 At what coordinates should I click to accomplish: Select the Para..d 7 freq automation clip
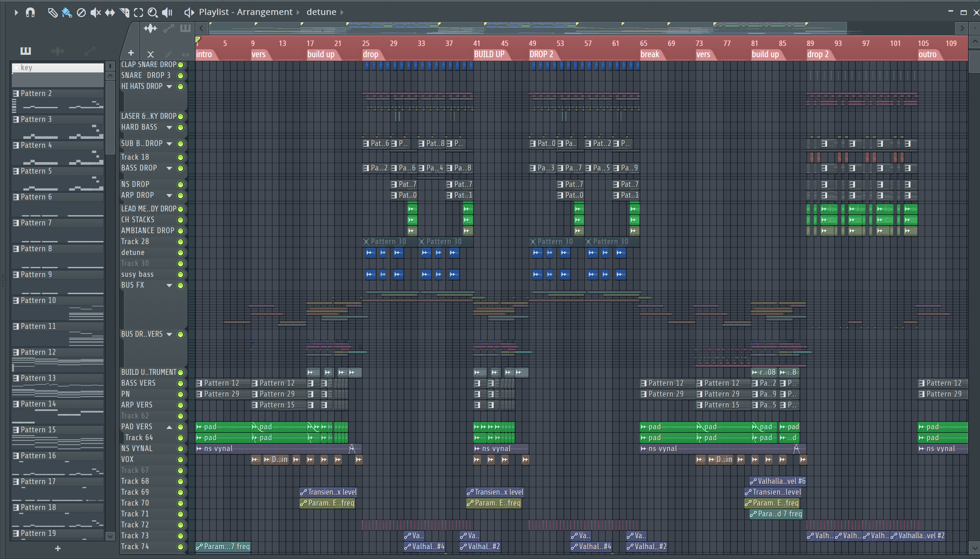(776, 514)
